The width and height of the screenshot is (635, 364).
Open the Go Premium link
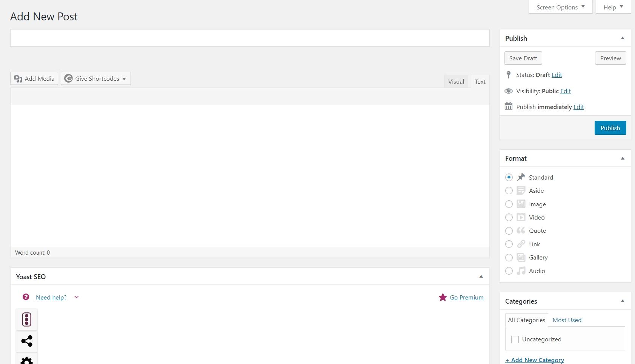pyautogui.click(x=467, y=297)
